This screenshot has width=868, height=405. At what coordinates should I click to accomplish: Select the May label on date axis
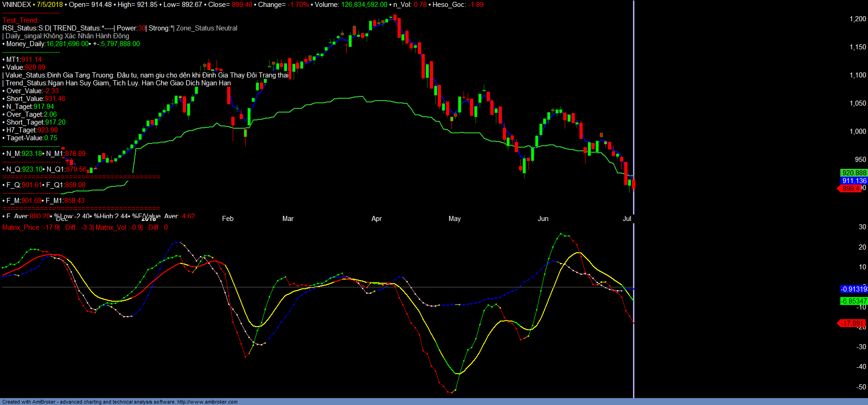click(454, 219)
